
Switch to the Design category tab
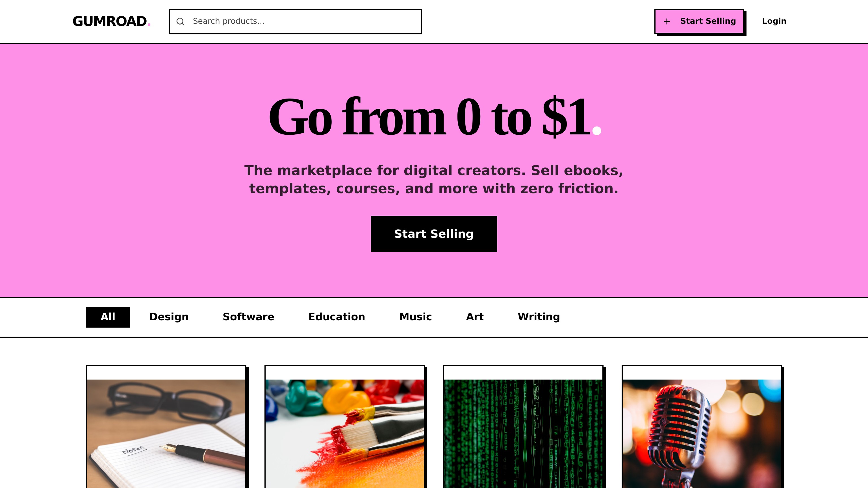tap(169, 317)
